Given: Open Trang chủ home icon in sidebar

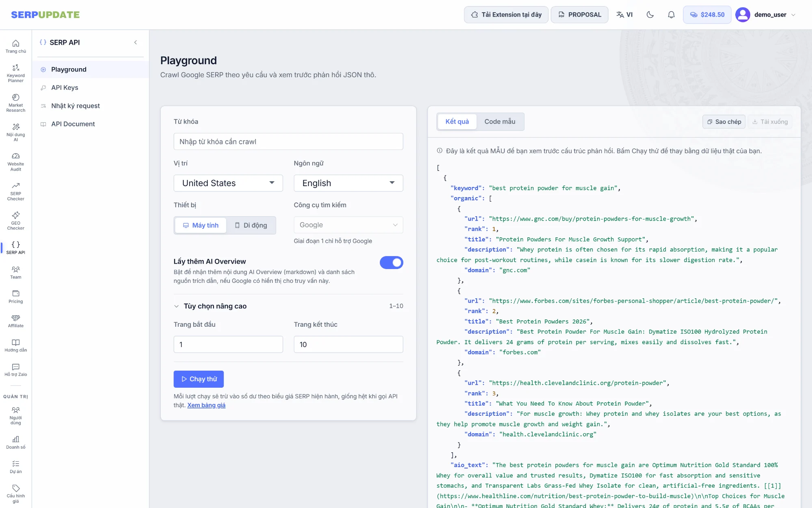Looking at the screenshot, I should [x=16, y=46].
